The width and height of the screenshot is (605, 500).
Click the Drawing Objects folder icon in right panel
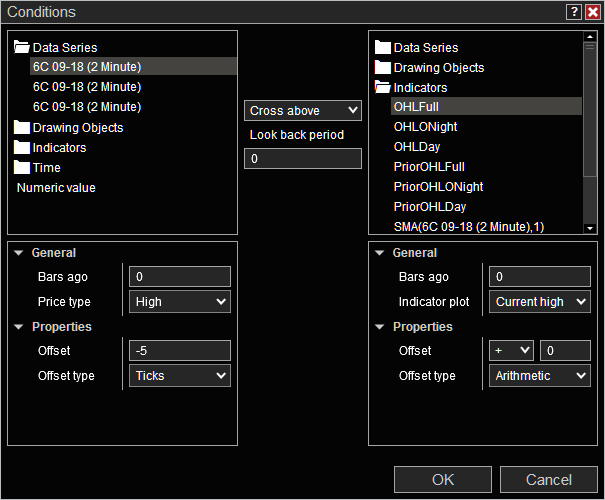[382, 67]
